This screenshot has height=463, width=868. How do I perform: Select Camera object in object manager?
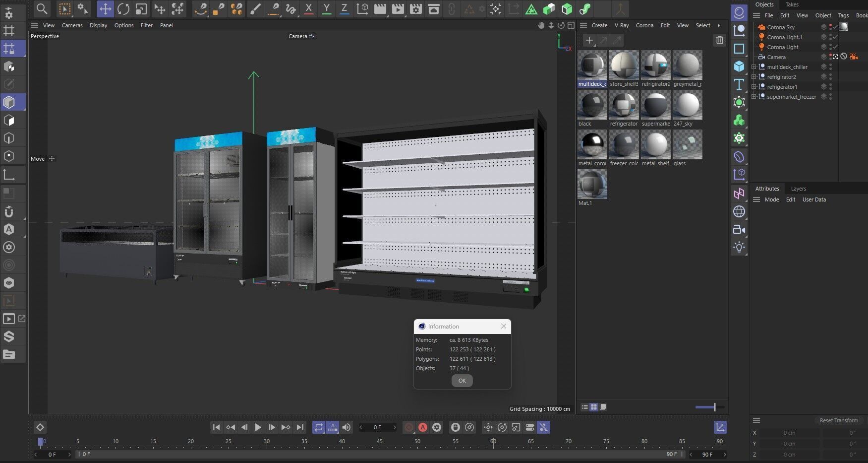(x=776, y=57)
